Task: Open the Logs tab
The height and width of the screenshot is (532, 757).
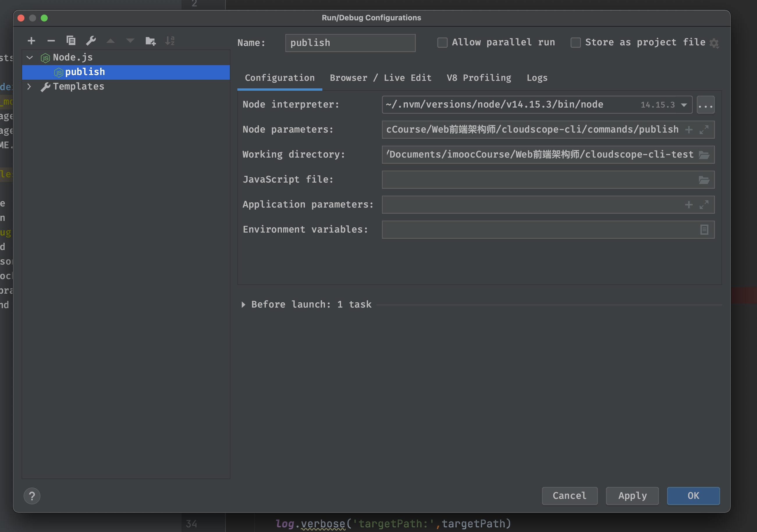Action: [x=537, y=78]
